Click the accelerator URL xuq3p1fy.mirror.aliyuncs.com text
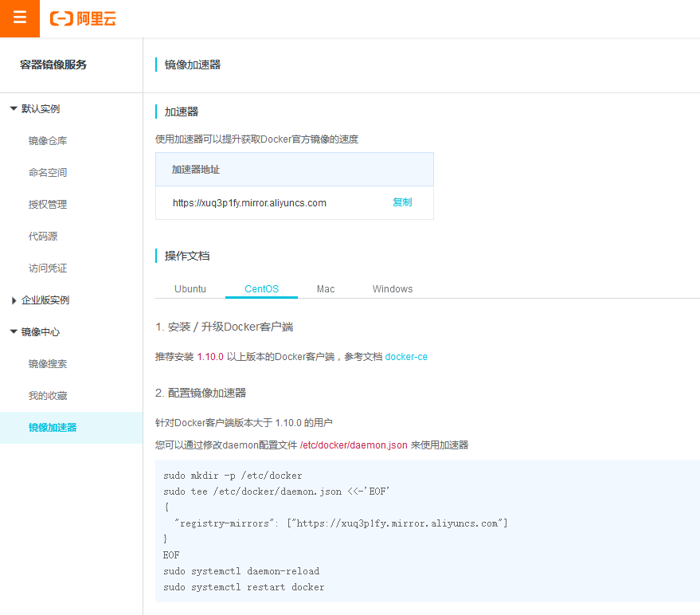The image size is (700, 615). [249, 203]
